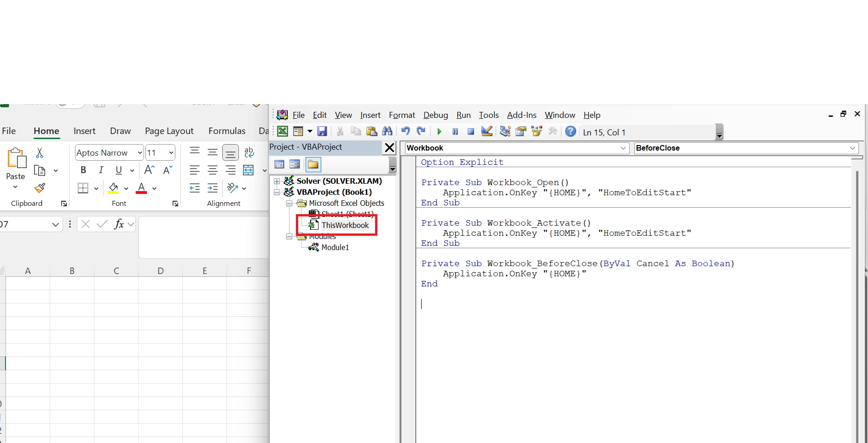Switch to Excel via the View Microsoft Excel icon
The image size is (868, 443).
point(283,132)
